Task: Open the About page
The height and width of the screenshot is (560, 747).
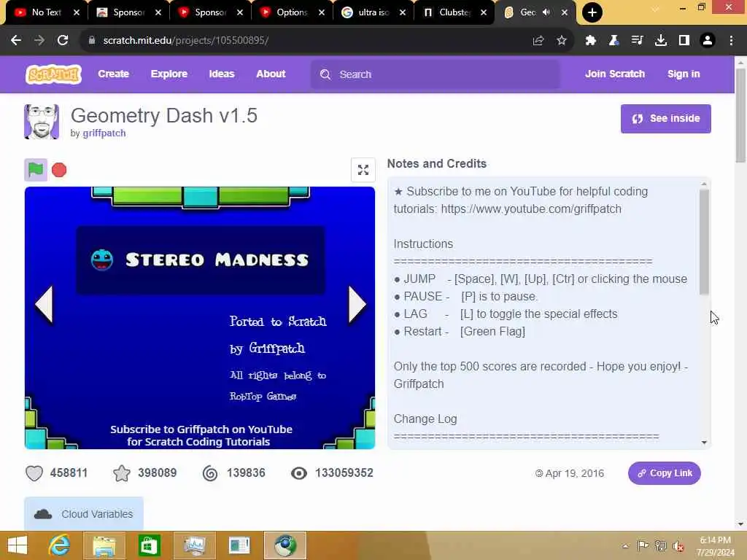Action: click(271, 74)
